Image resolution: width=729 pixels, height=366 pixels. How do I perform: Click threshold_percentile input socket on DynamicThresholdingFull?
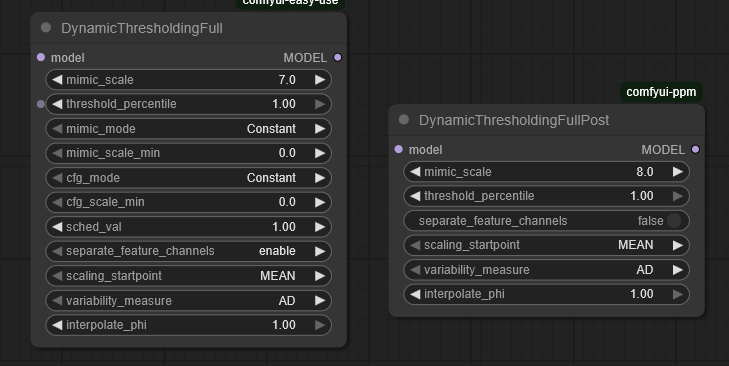pos(41,104)
